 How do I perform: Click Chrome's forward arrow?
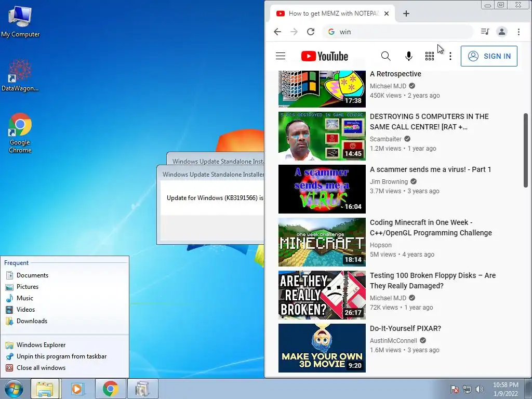pos(294,32)
